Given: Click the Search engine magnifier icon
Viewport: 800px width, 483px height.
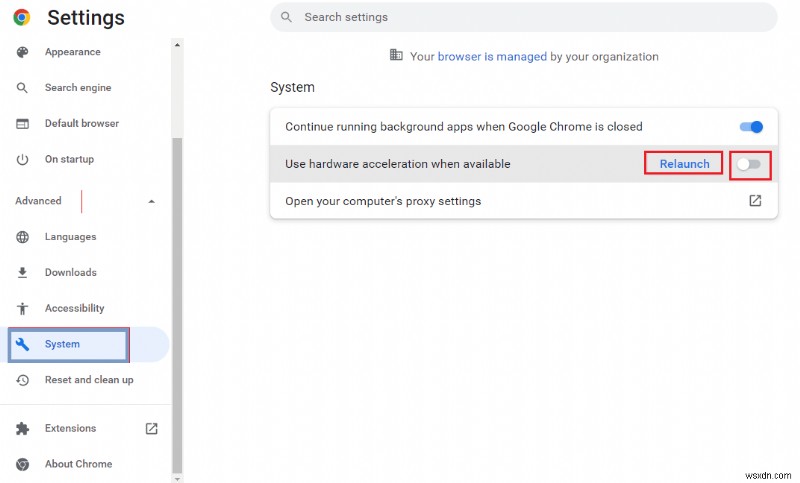Looking at the screenshot, I should click(x=22, y=88).
